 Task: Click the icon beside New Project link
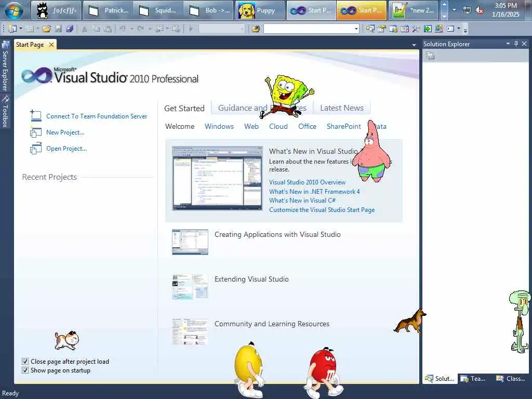tap(36, 132)
